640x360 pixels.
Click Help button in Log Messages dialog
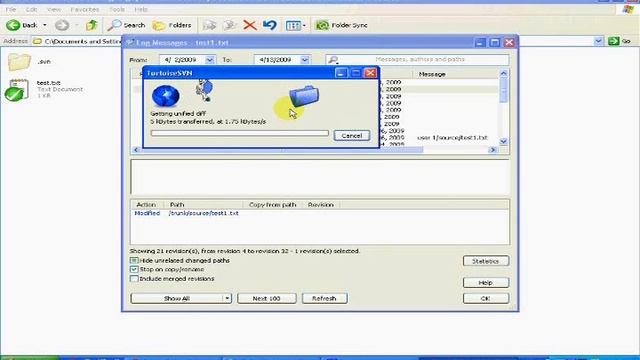[x=486, y=282]
